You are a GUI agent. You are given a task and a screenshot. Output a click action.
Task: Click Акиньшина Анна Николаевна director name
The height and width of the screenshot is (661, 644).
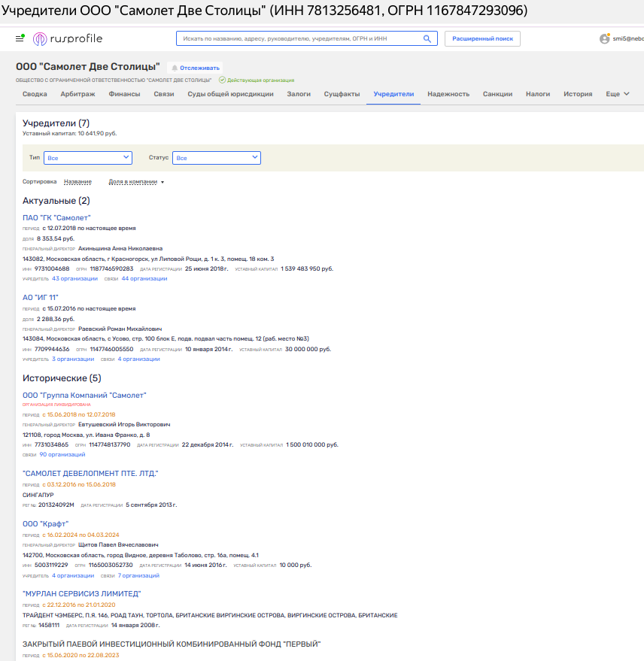(x=120, y=249)
